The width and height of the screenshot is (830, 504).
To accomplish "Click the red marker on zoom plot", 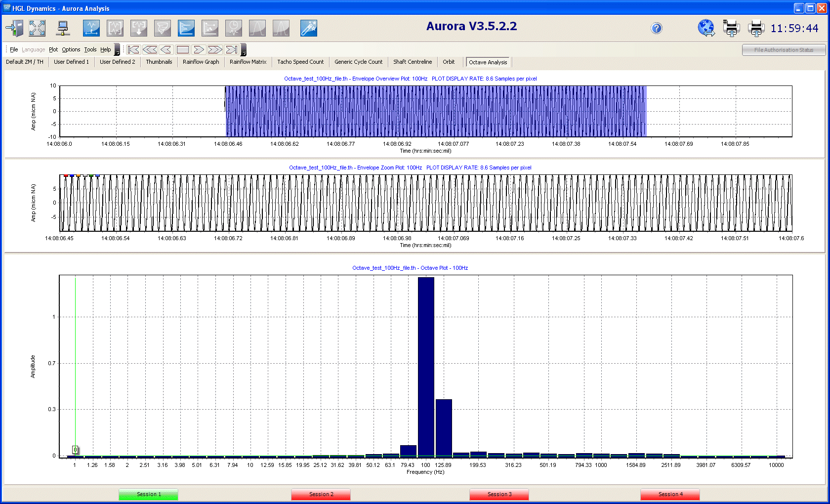I will tap(66, 175).
